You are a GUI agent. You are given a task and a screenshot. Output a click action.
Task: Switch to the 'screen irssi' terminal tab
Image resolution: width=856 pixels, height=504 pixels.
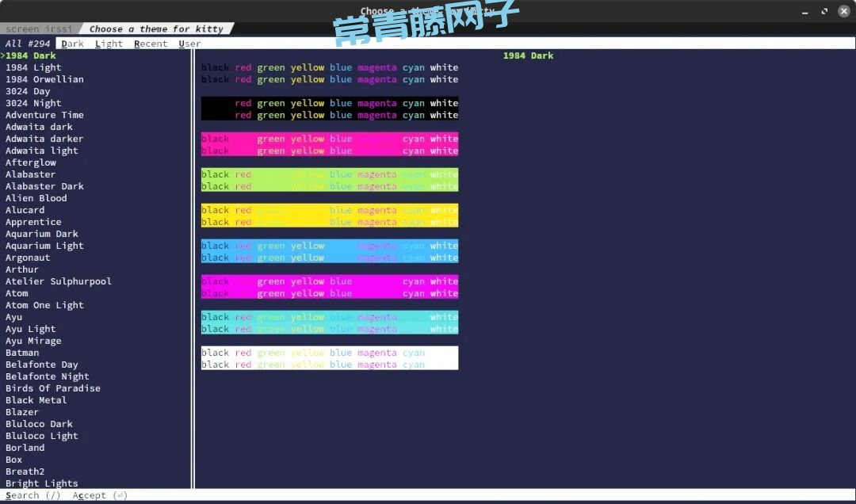pos(38,29)
